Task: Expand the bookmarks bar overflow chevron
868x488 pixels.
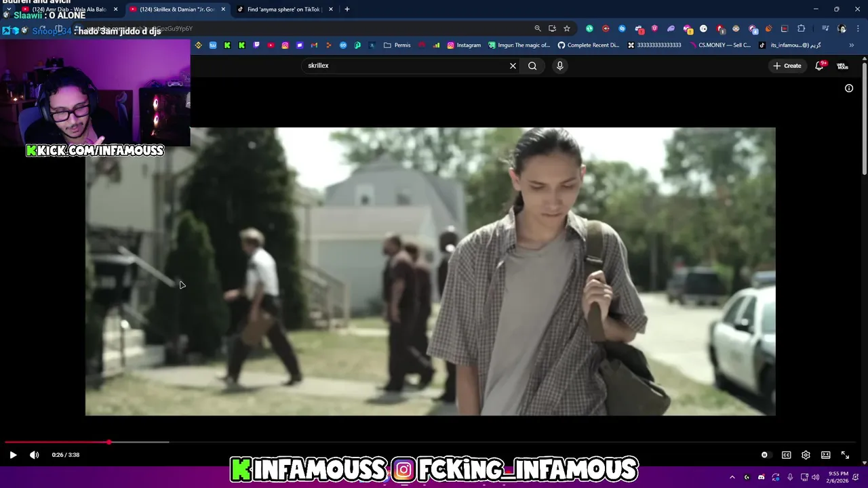Action: [852, 45]
